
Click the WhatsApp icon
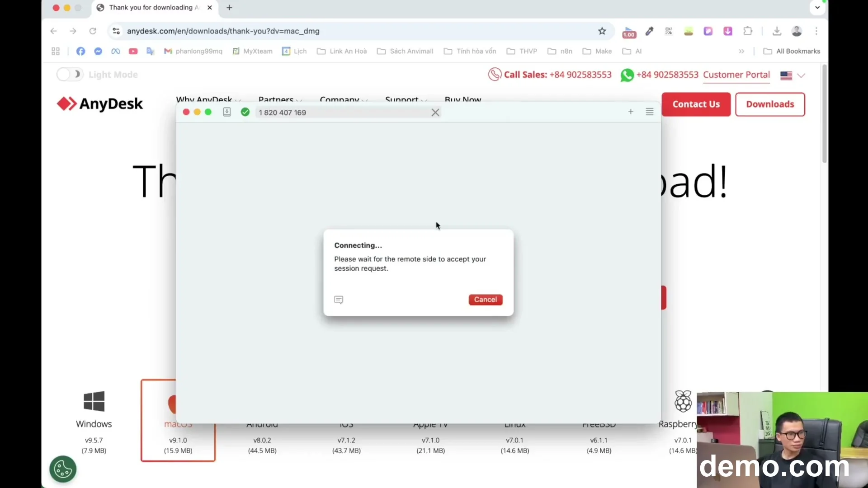point(627,75)
